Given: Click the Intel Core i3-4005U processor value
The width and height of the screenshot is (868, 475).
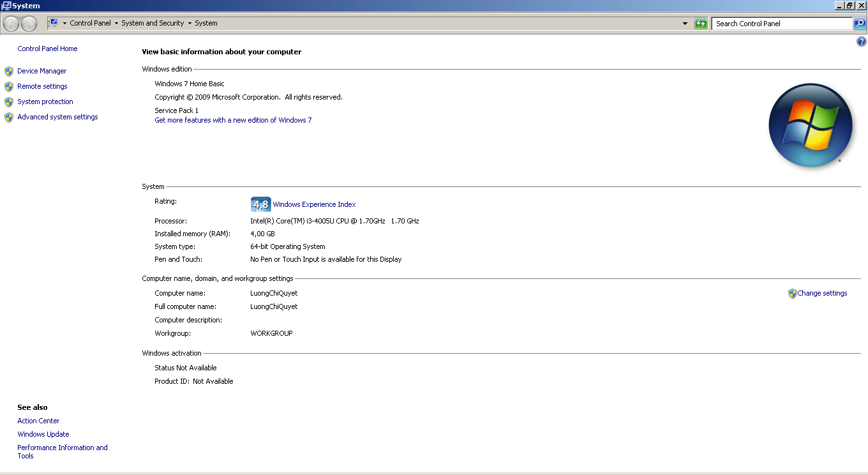Looking at the screenshot, I should coord(334,221).
